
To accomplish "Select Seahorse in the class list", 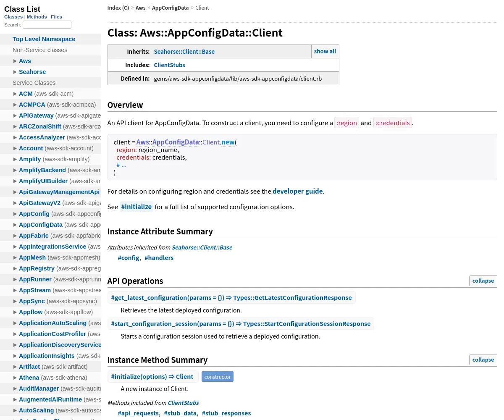I will 32,72.
